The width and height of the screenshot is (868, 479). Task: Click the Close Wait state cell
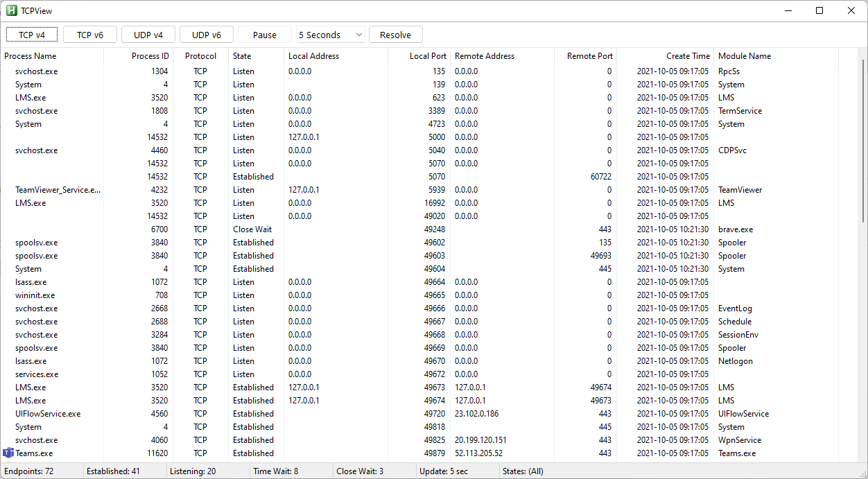tap(252, 229)
